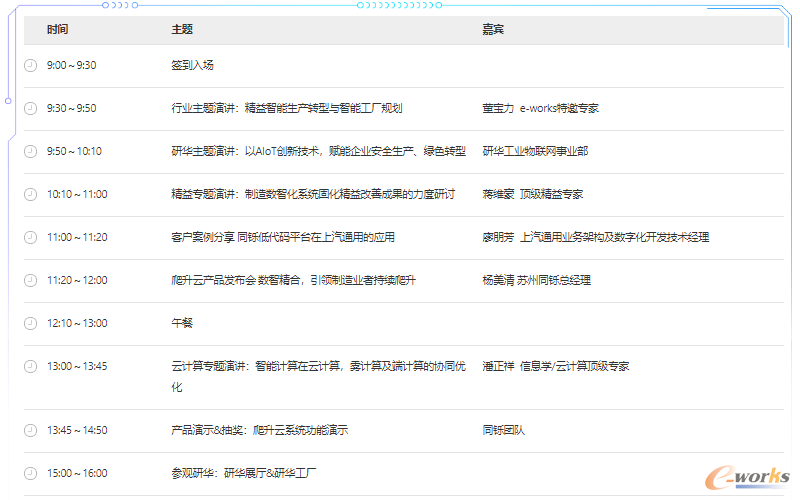Click the 午餐 agenda entry
Viewport: 800px width, 500px height.
[182, 323]
